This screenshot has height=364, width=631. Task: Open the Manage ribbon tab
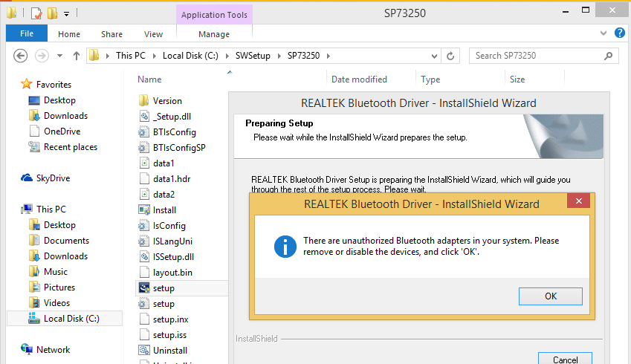point(214,34)
